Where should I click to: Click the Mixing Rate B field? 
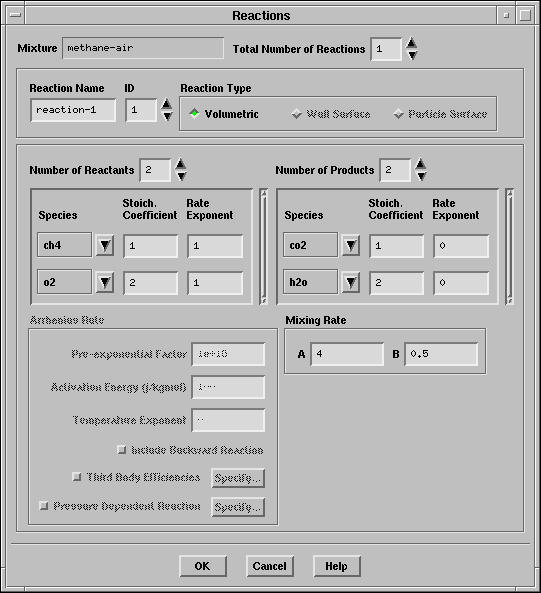click(x=441, y=354)
